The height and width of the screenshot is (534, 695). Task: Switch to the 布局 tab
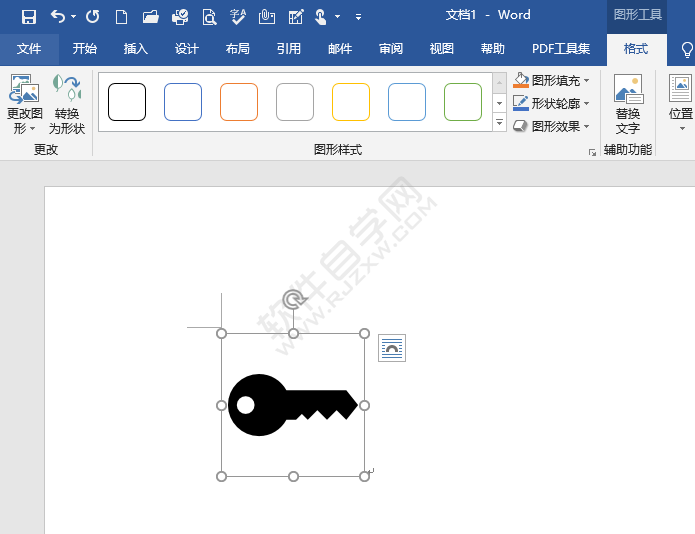238,49
